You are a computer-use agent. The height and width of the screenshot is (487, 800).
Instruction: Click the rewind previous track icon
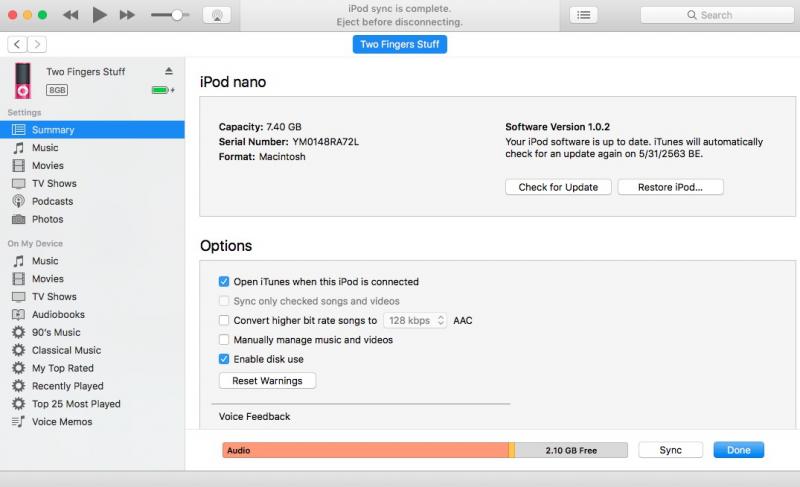[70, 15]
